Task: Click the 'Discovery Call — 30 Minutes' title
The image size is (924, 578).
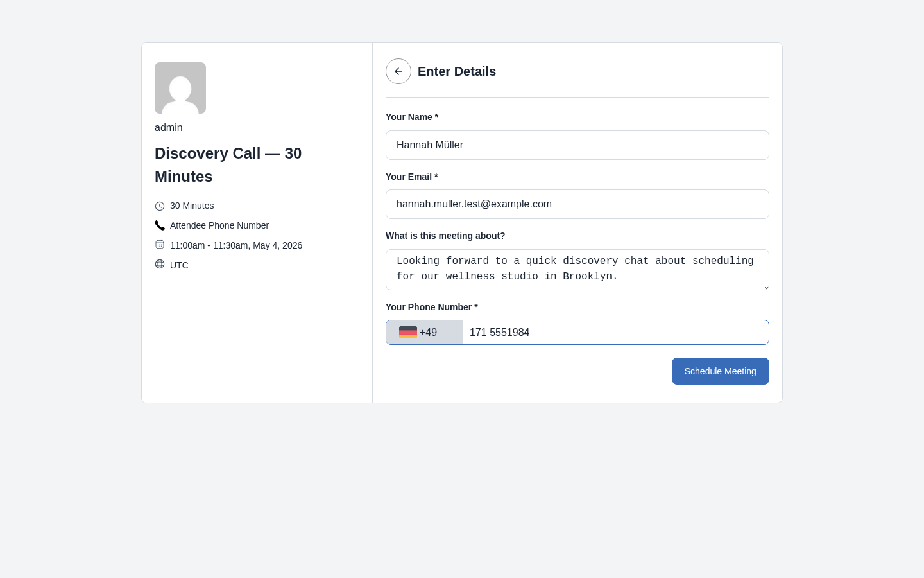Action: coord(228,165)
